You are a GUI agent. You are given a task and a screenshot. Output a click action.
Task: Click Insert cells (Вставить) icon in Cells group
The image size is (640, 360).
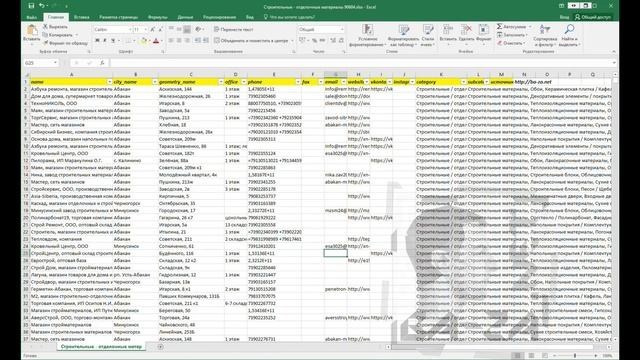(x=448, y=29)
